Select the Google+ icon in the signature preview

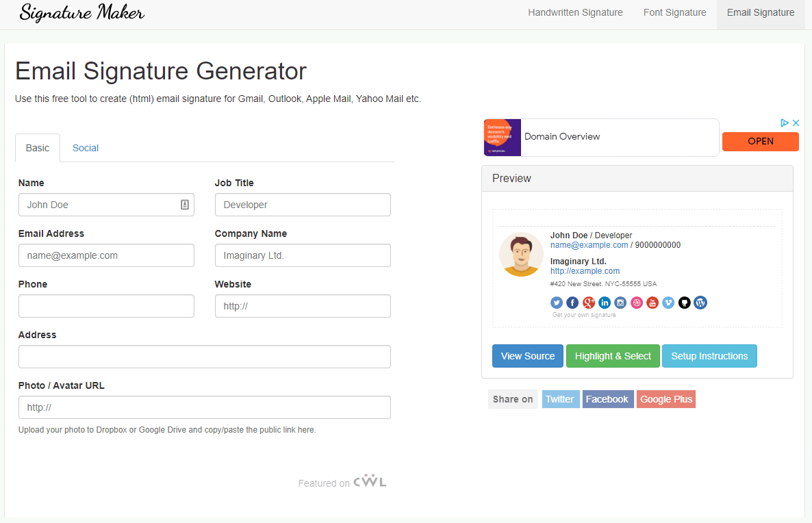(588, 302)
